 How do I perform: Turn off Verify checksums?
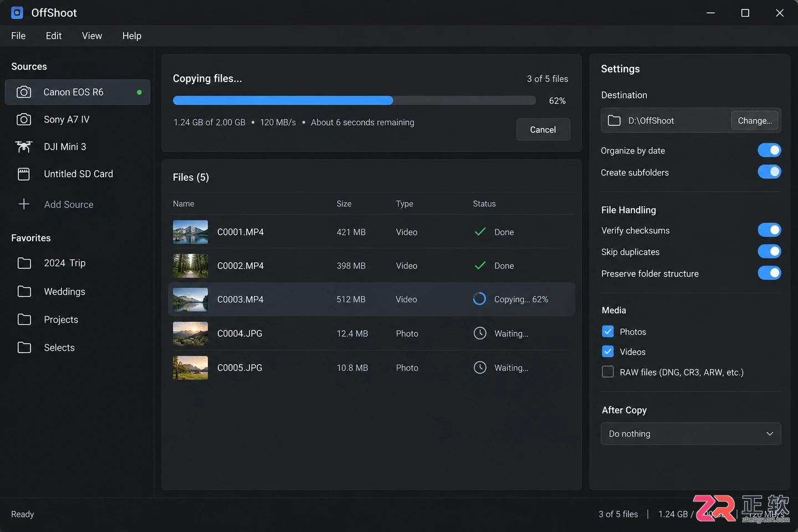(x=769, y=230)
